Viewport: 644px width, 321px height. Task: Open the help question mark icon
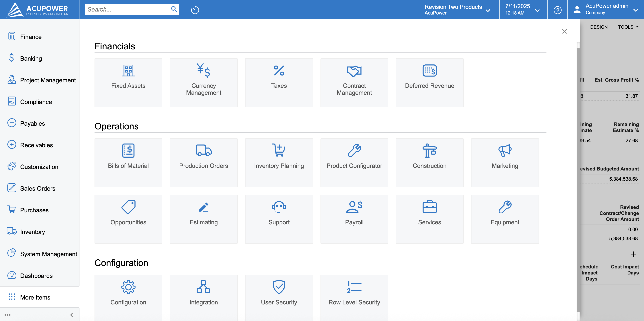(x=557, y=10)
